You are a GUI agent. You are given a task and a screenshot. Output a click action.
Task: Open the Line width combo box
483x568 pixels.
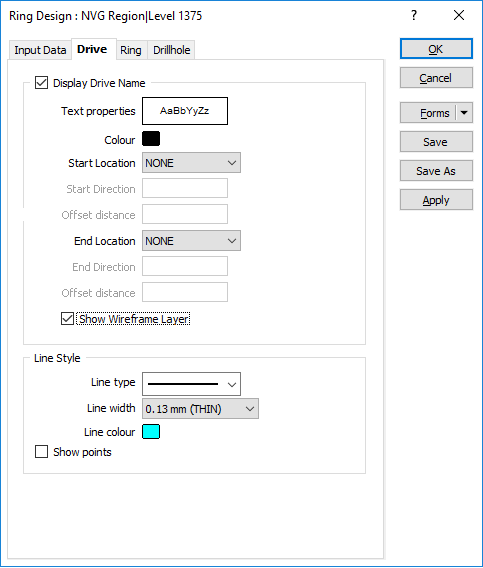(200, 409)
